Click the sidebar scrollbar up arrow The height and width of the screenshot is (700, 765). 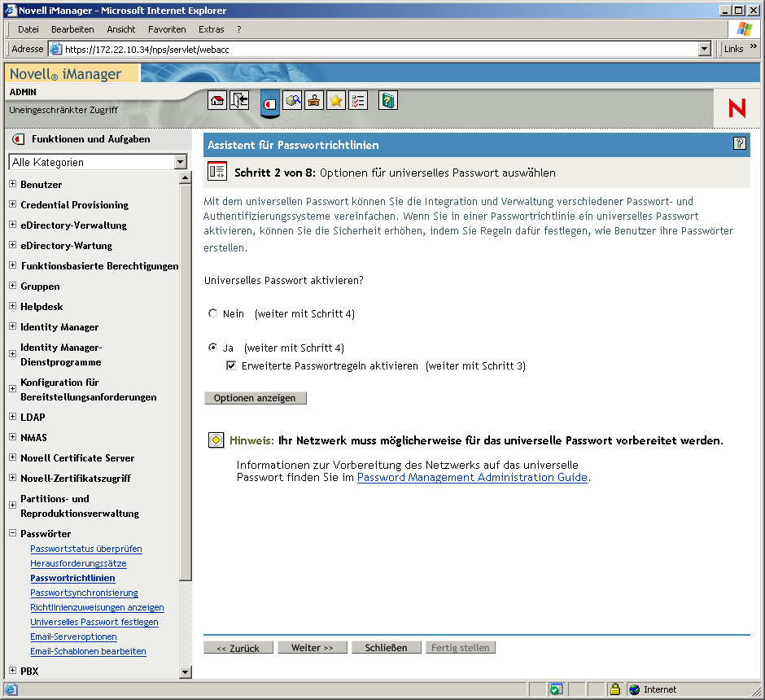pos(185,177)
